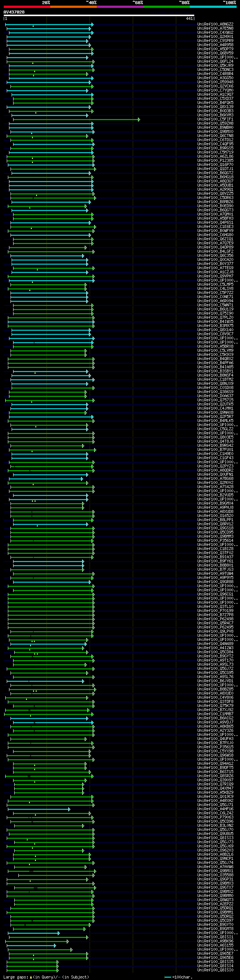Select label UniRef100_Q2VCK6

pos(215,86)
